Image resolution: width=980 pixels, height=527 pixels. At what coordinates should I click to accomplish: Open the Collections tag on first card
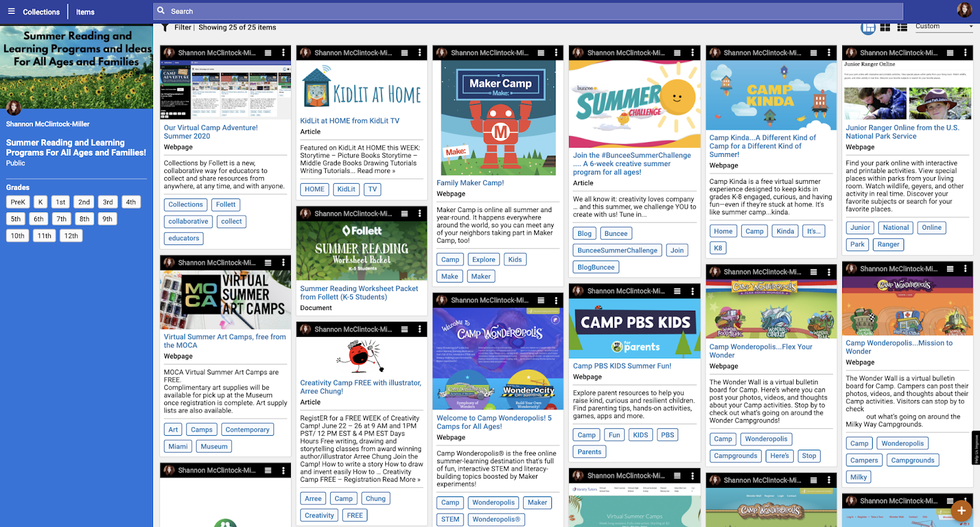coord(186,205)
